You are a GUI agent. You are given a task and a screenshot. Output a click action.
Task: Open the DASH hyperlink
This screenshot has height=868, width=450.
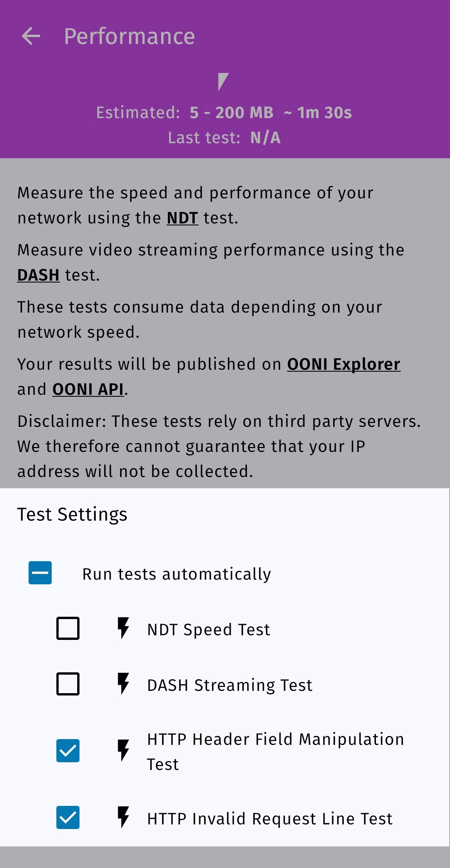coord(38,275)
